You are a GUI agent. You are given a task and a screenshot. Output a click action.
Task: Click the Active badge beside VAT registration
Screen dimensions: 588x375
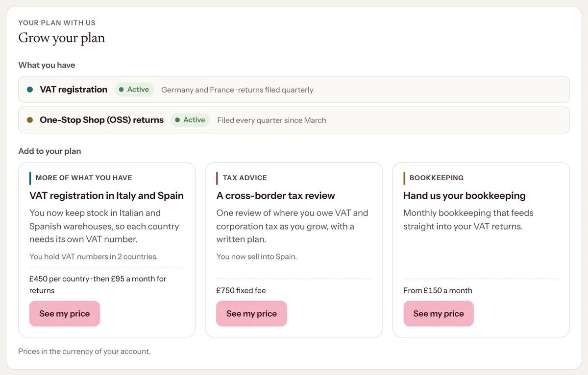pyautogui.click(x=134, y=90)
